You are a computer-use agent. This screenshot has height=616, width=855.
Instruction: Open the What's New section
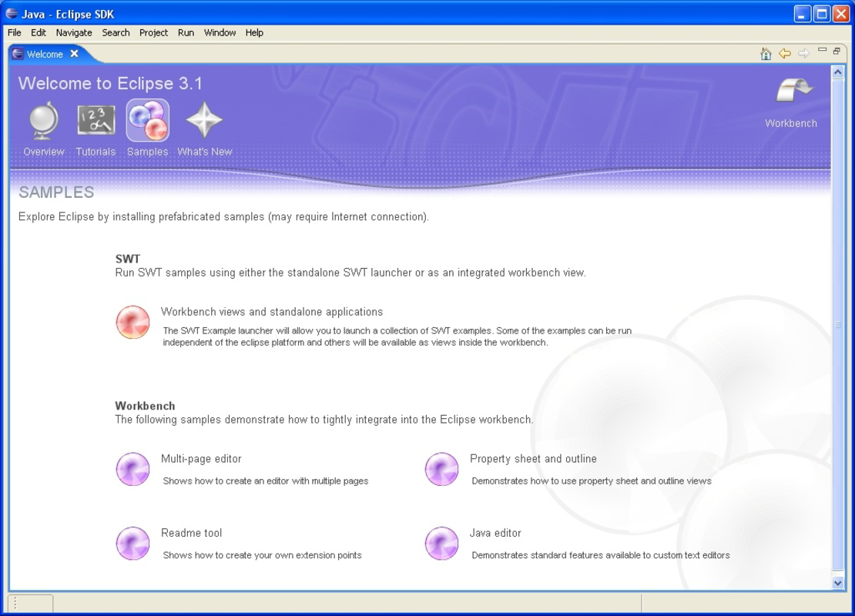pos(204,119)
